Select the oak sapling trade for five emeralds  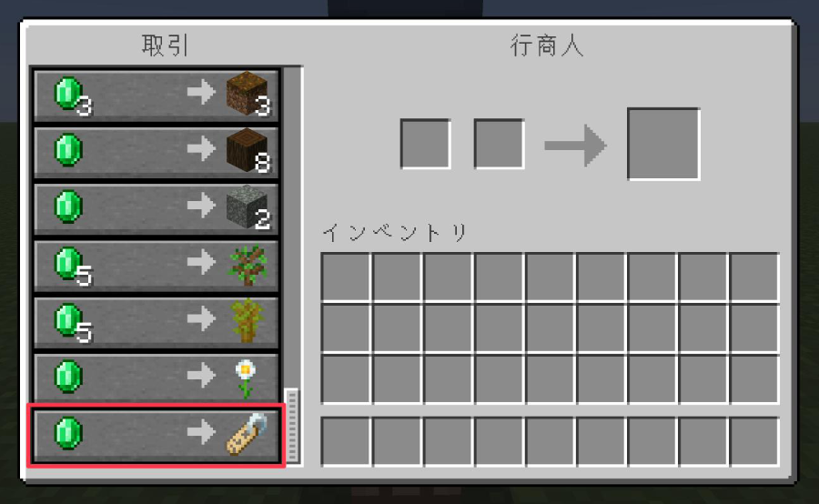click(x=156, y=266)
